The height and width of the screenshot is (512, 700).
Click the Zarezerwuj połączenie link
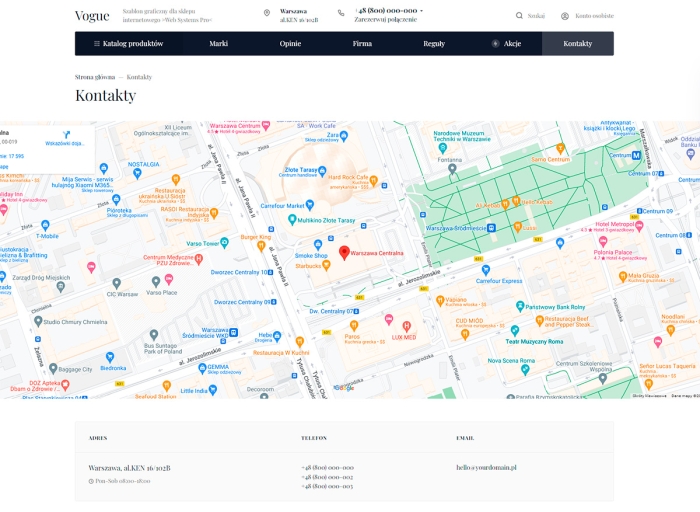pyautogui.click(x=384, y=19)
